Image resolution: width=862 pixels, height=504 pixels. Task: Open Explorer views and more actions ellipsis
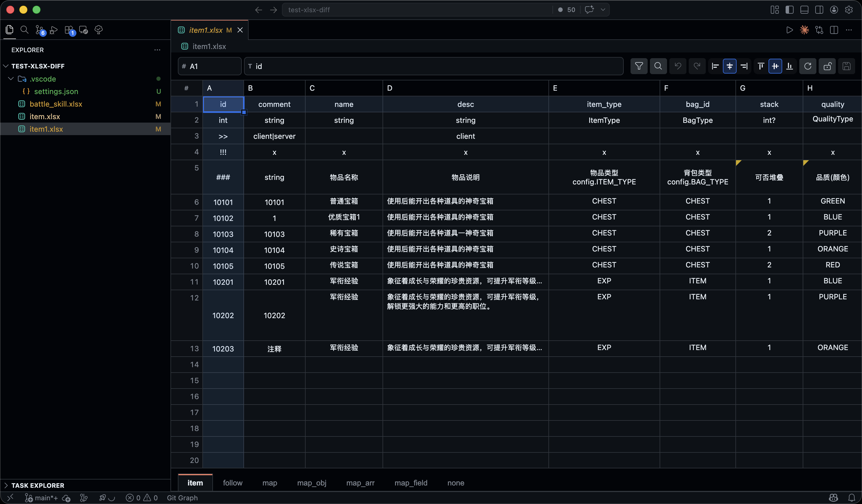tap(157, 50)
